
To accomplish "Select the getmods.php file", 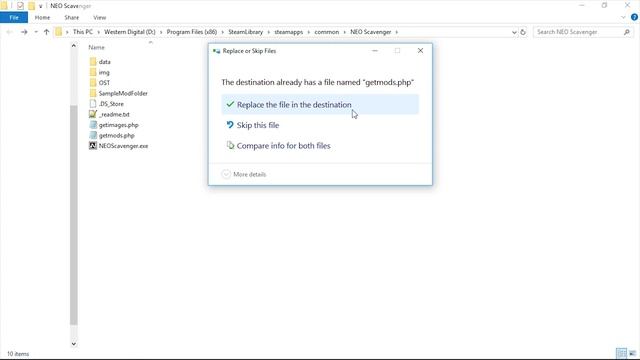I will [117, 136].
